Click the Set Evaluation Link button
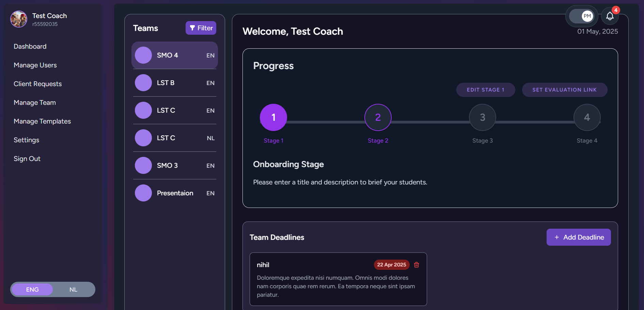The height and width of the screenshot is (310, 644). tap(564, 90)
